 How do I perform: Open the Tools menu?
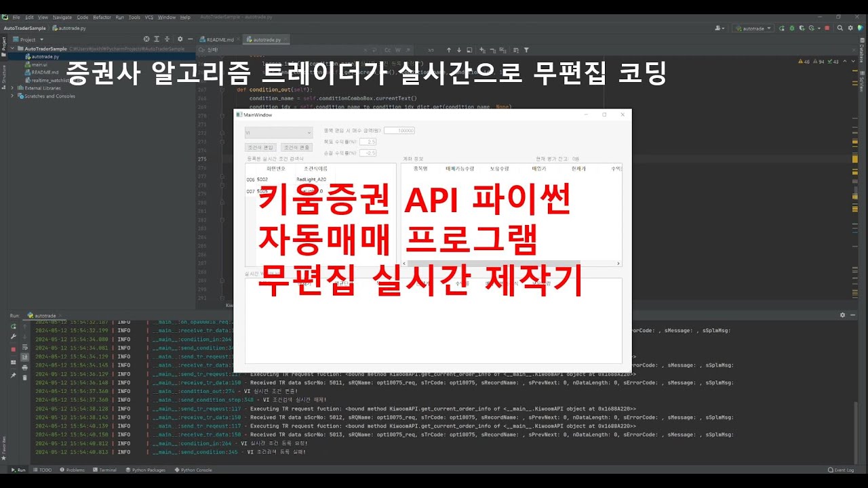[x=134, y=17]
